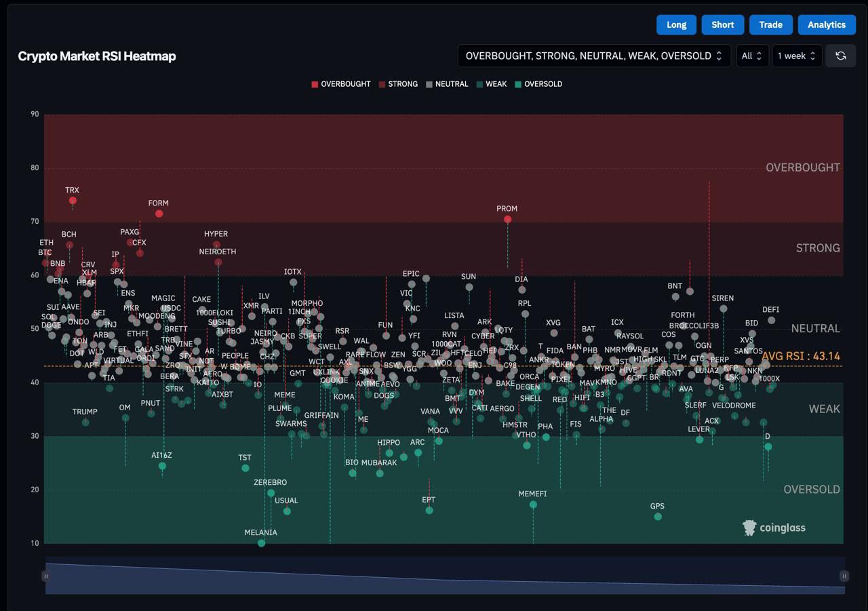Select the EPT data point dot
Image resolution: width=868 pixels, height=611 pixels.
click(x=429, y=511)
